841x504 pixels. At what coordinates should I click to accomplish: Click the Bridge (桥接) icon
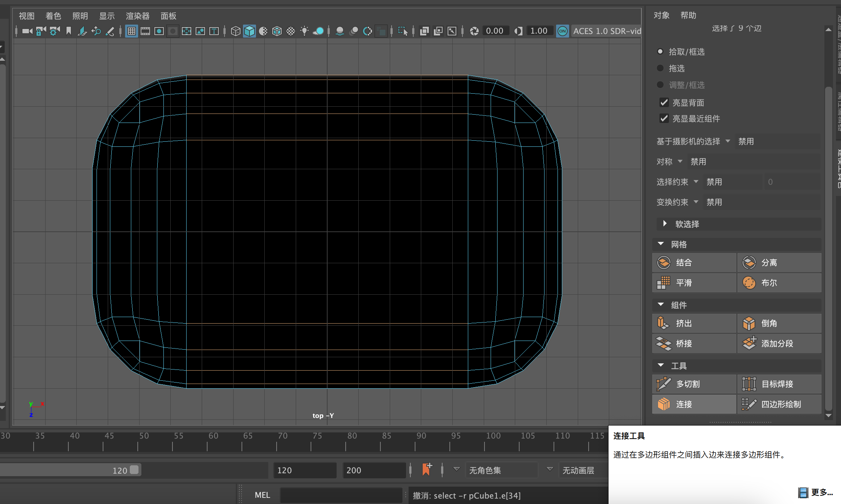coord(663,343)
